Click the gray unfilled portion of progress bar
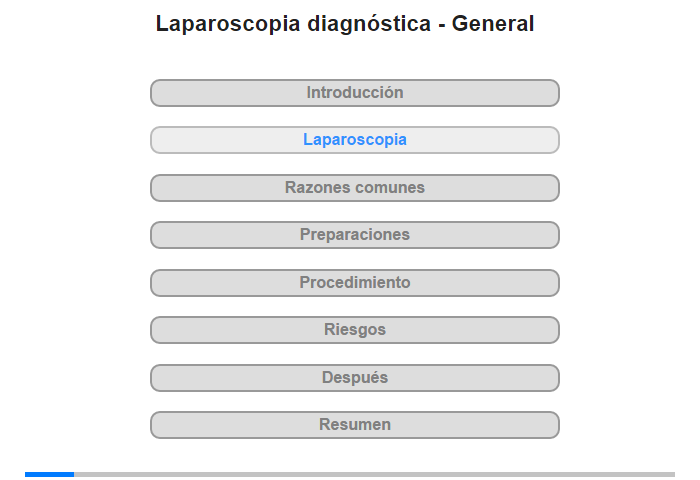Viewport: 700px width, 480px height. (x=375, y=474)
